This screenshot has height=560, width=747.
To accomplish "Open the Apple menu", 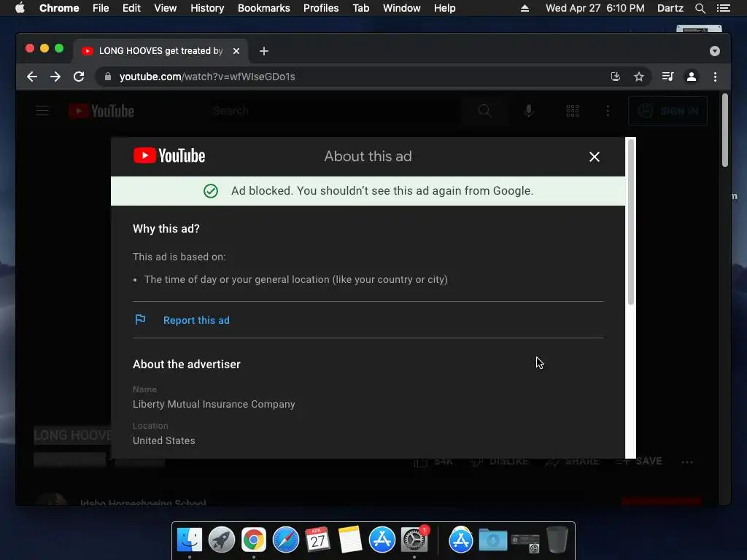I will [20, 8].
